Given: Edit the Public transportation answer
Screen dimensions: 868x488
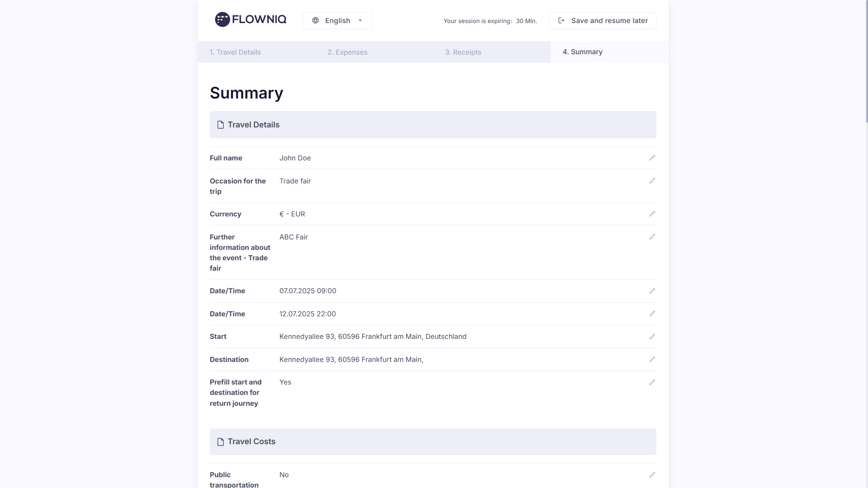Looking at the screenshot, I should (652, 475).
